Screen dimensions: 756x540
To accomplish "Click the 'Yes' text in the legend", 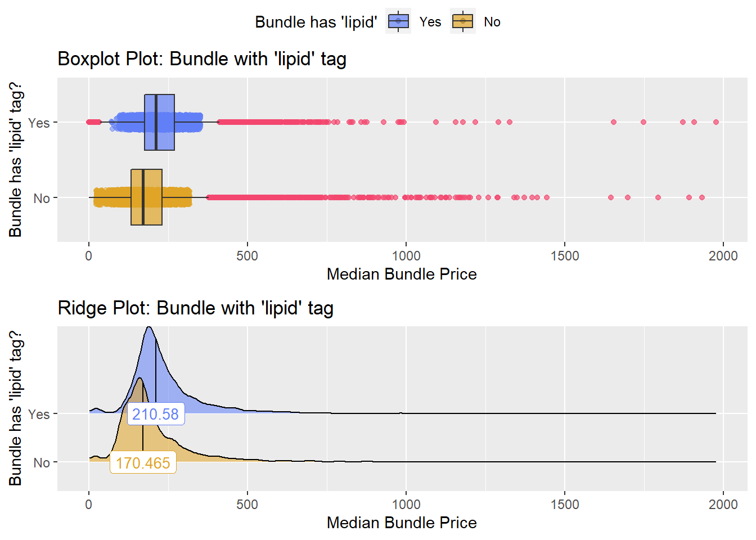I will (430, 22).
